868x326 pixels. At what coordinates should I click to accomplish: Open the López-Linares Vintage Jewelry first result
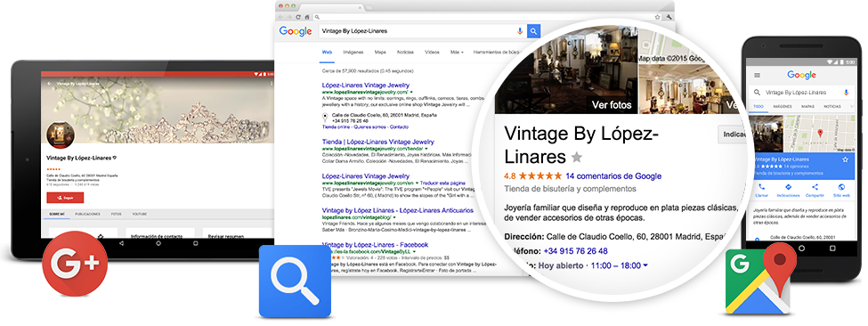(366, 86)
